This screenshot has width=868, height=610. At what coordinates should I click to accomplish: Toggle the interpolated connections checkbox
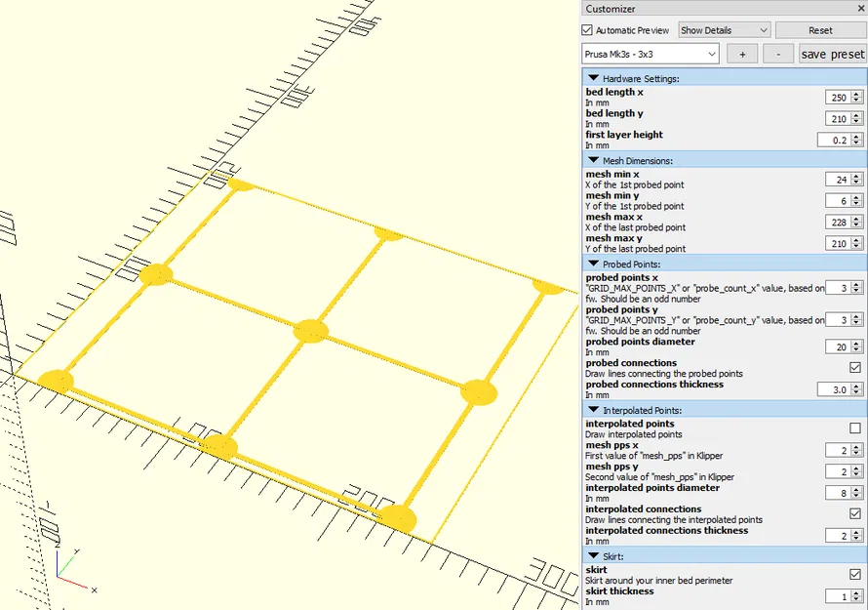(854, 513)
